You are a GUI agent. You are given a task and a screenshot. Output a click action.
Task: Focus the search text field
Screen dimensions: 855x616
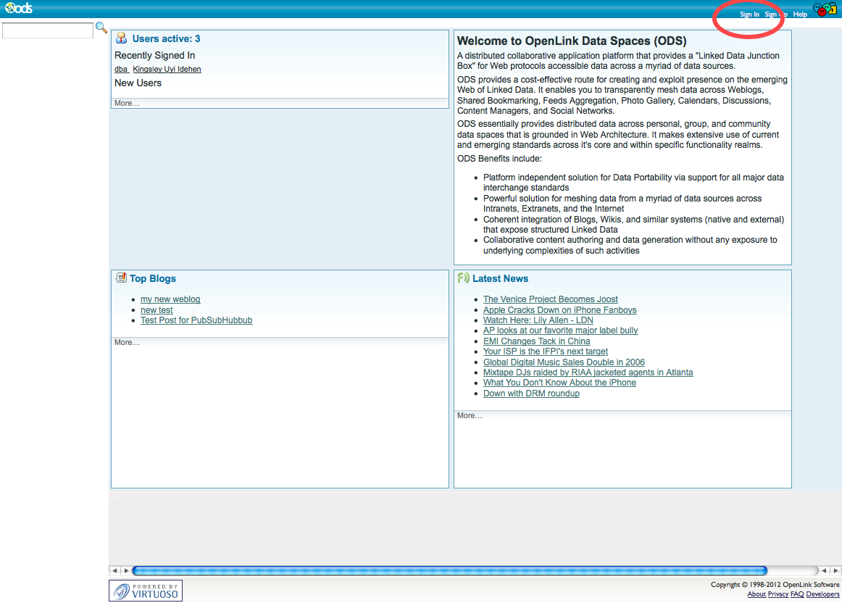click(48, 30)
